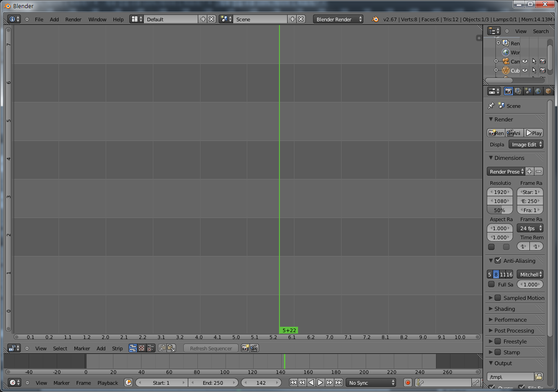558x392 pixels.
Task: Click the Render image button
Action: 496,133
